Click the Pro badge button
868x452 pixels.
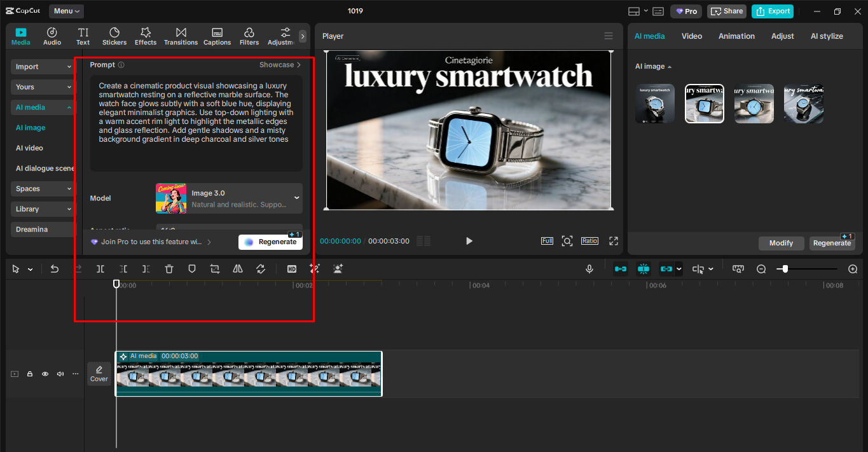(686, 11)
